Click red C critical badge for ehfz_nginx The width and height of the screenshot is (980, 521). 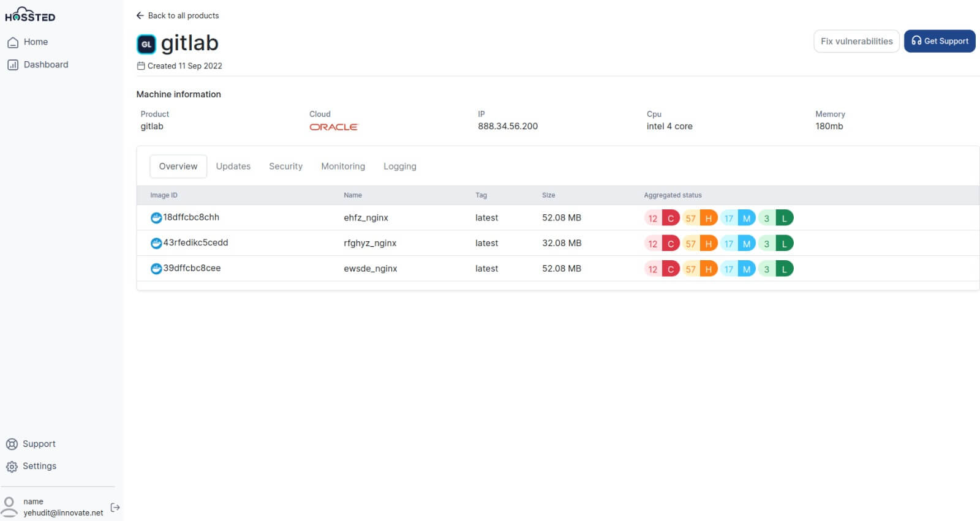coord(671,218)
